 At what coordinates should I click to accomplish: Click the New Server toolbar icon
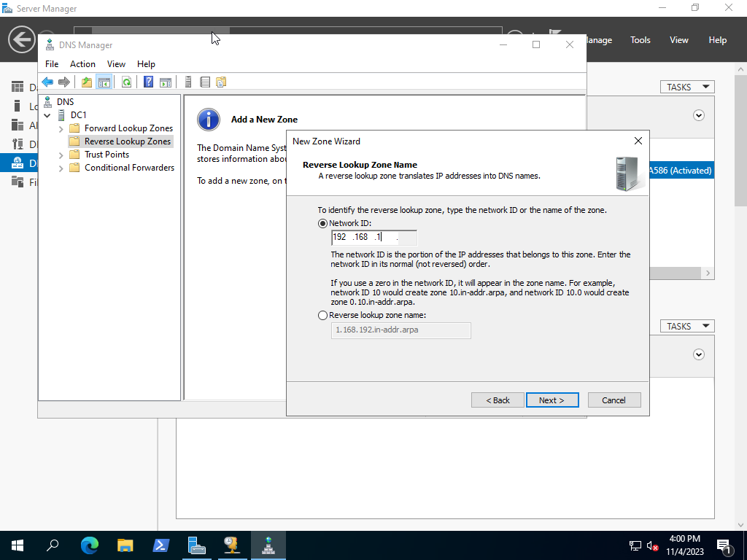(x=187, y=82)
